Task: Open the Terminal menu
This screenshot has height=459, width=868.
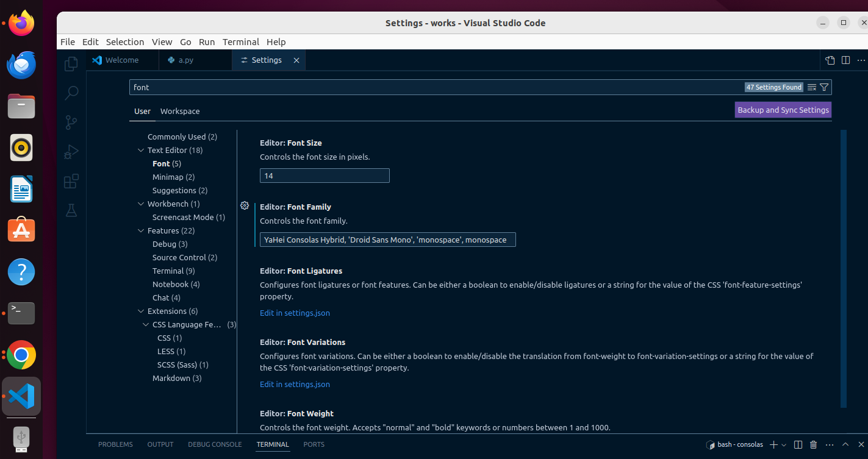Action: tap(241, 42)
